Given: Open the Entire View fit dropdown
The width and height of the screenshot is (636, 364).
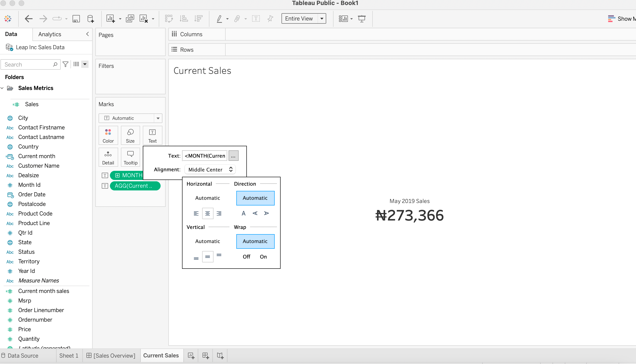Looking at the screenshot, I should coord(322,19).
